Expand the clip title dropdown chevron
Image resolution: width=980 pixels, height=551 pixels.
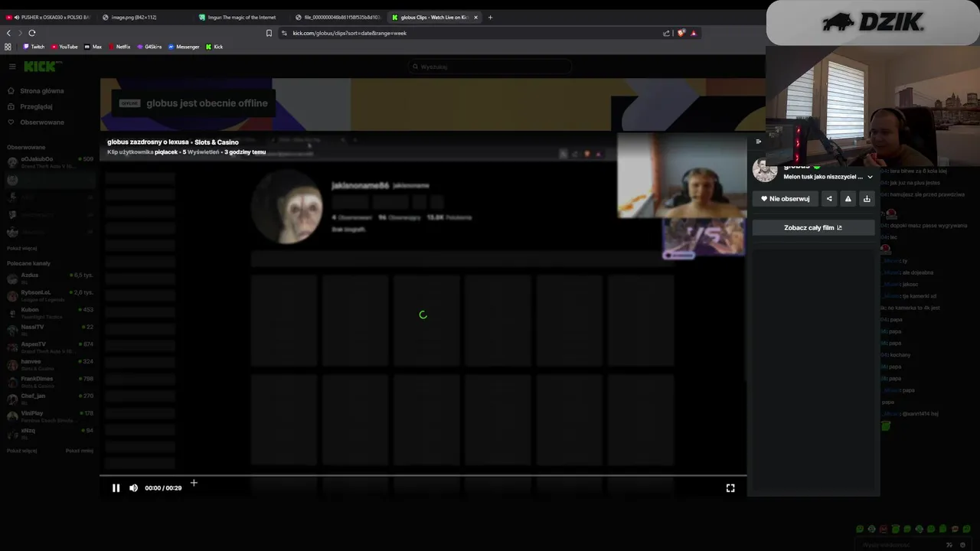click(x=870, y=177)
